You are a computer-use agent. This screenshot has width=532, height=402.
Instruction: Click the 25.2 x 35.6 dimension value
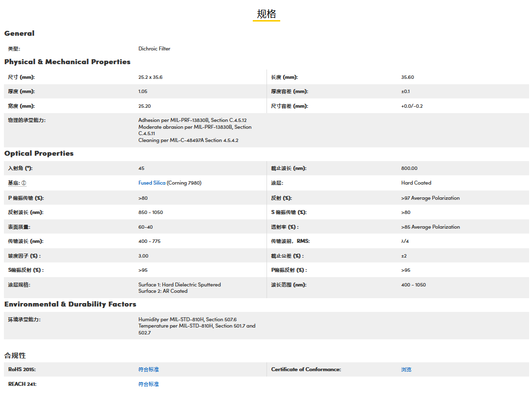pos(150,77)
